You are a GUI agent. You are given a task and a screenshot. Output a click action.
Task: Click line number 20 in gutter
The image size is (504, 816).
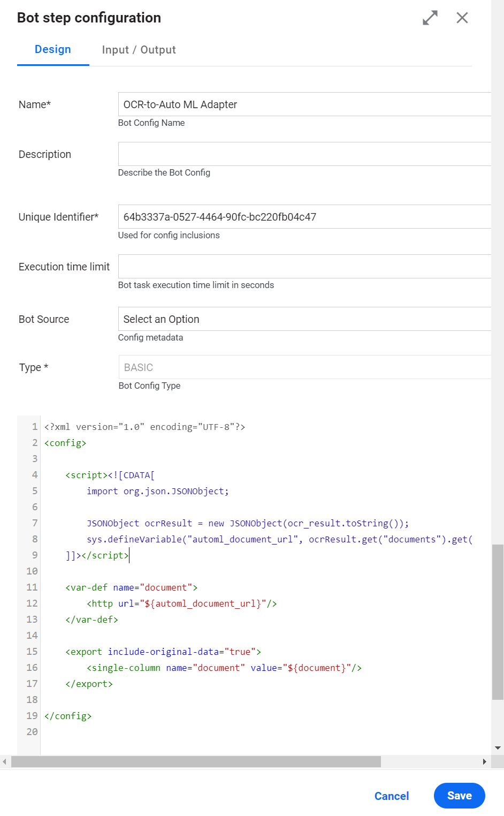pos(32,732)
